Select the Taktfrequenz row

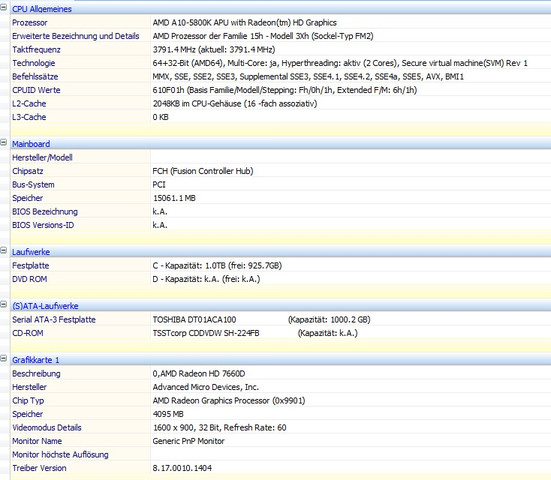(x=280, y=50)
